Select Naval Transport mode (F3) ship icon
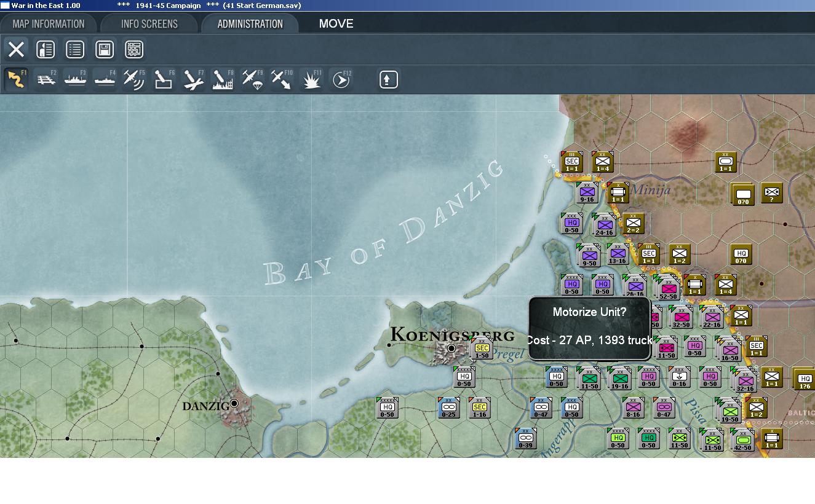The image size is (815, 504). (75, 79)
